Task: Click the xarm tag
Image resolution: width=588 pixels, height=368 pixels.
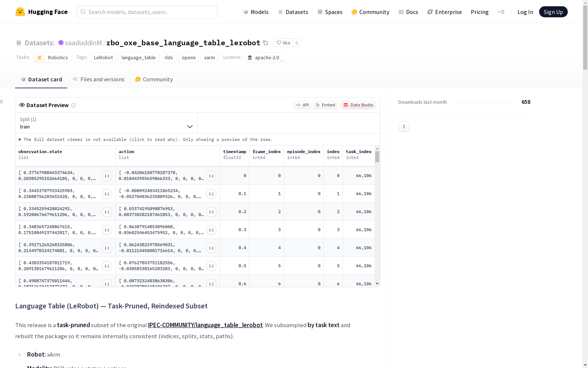Action: pyautogui.click(x=209, y=57)
